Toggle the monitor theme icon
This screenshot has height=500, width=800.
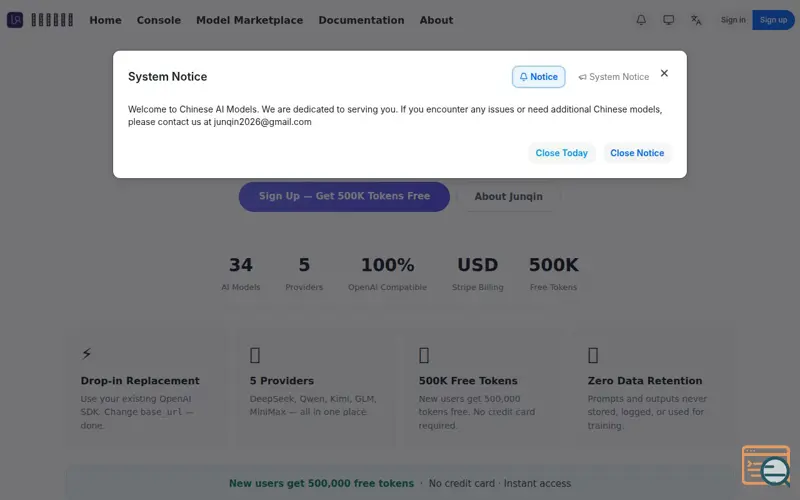tap(668, 20)
